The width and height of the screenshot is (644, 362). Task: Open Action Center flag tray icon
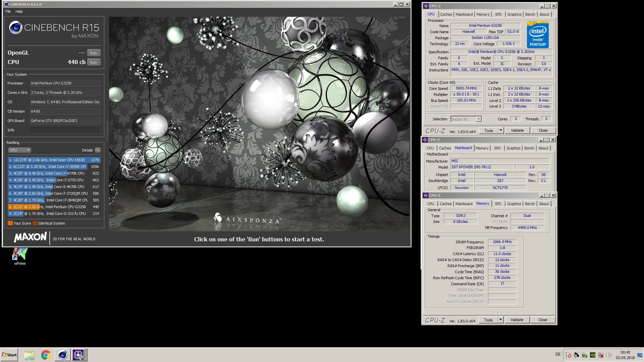pyautogui.click(x=568, y=355)
